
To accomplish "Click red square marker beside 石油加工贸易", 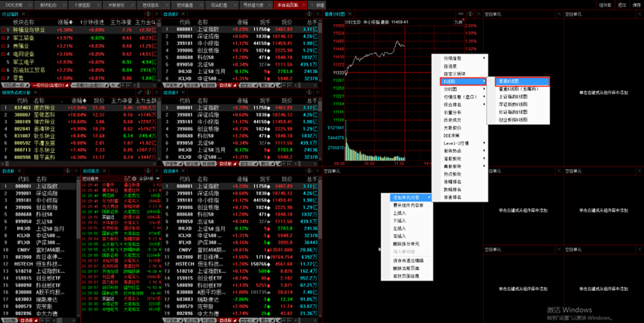I will (x=3, y=70).
